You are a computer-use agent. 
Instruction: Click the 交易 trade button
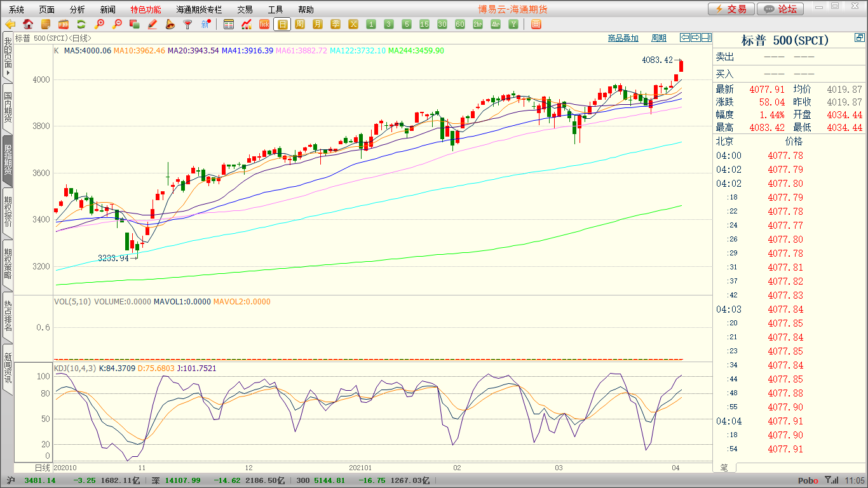(x=731, y=9)
